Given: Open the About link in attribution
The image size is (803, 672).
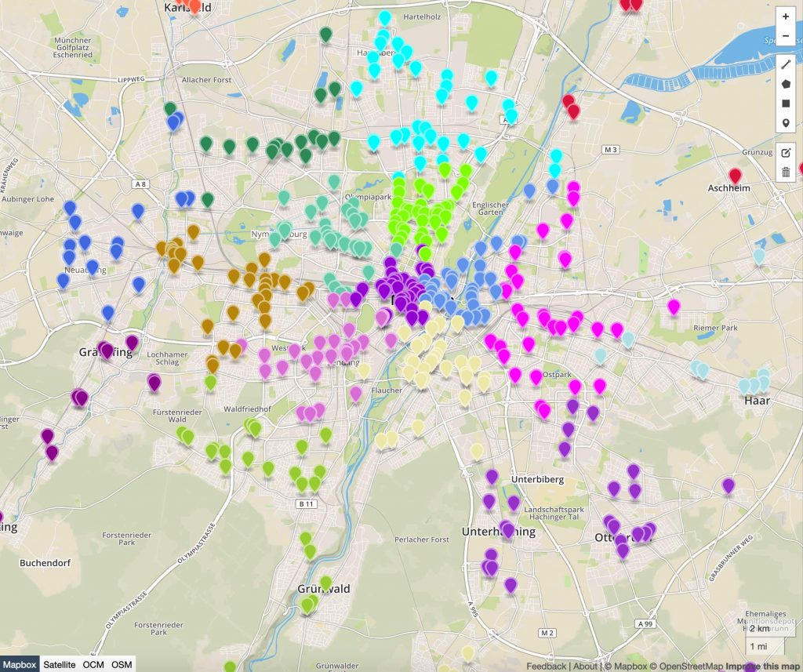Looking at the screenshot, I should pyautogui.click(x=585, y=667).
